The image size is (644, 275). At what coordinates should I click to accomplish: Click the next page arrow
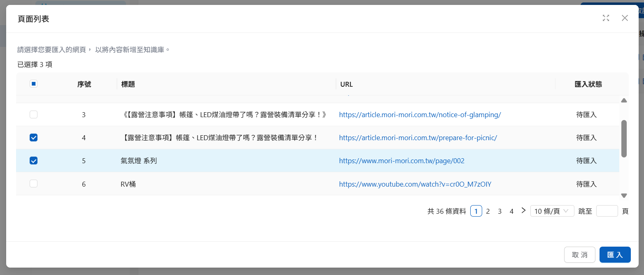[523, 210]
